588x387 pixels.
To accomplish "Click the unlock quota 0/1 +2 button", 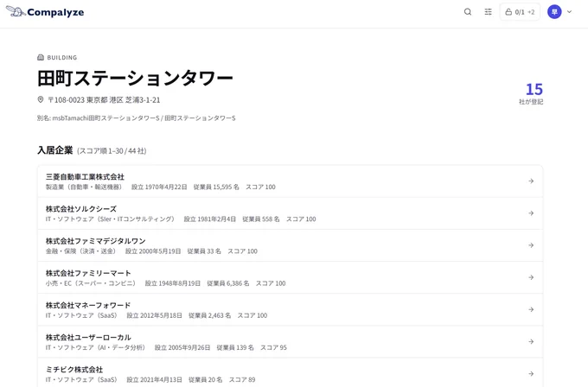I will coord(520,12).
